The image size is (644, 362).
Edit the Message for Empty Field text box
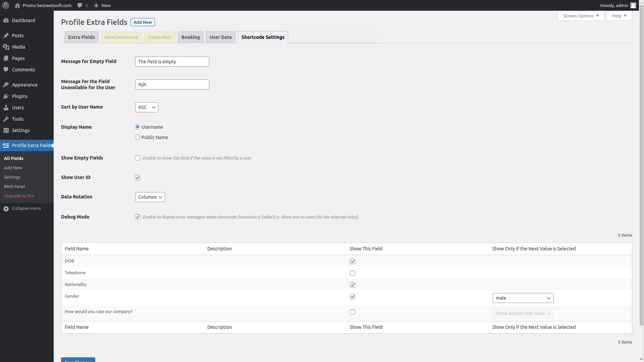click(172, 62)
